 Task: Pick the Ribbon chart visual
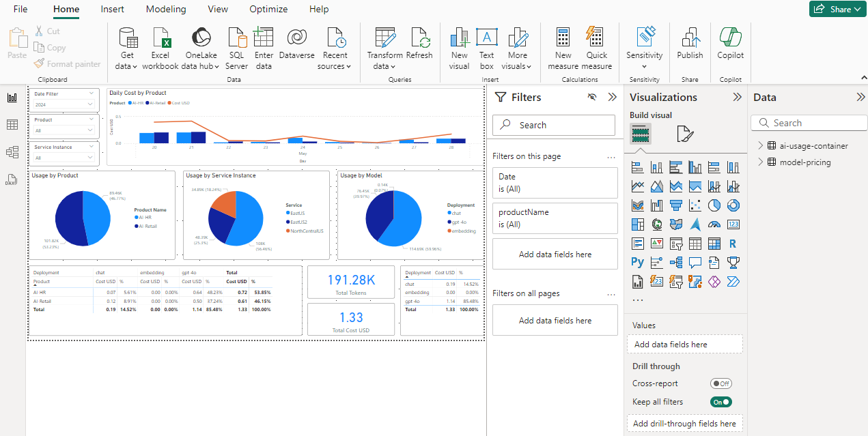pos(638,205)
